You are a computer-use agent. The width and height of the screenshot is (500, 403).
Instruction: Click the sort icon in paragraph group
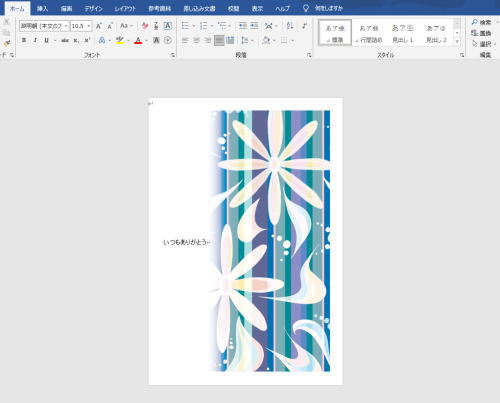(x=290, y=26)
